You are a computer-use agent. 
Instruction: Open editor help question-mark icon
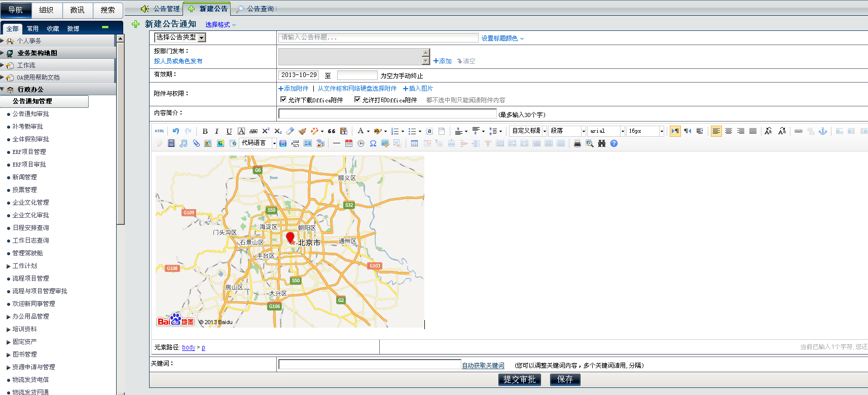point(614,143)
